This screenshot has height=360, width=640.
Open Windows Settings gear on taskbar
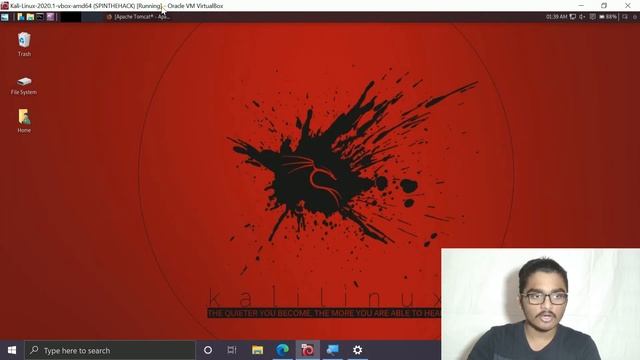358,350
